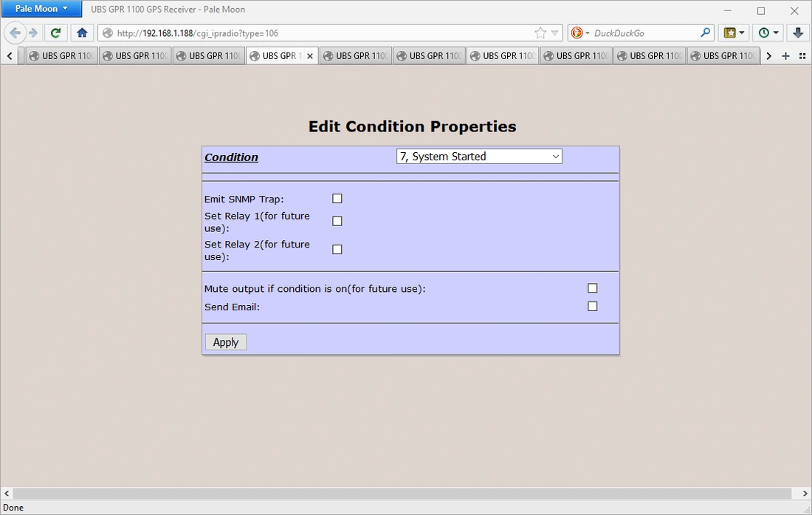
Task: Enable the Send Email checkbox
Action: [593, 306]
